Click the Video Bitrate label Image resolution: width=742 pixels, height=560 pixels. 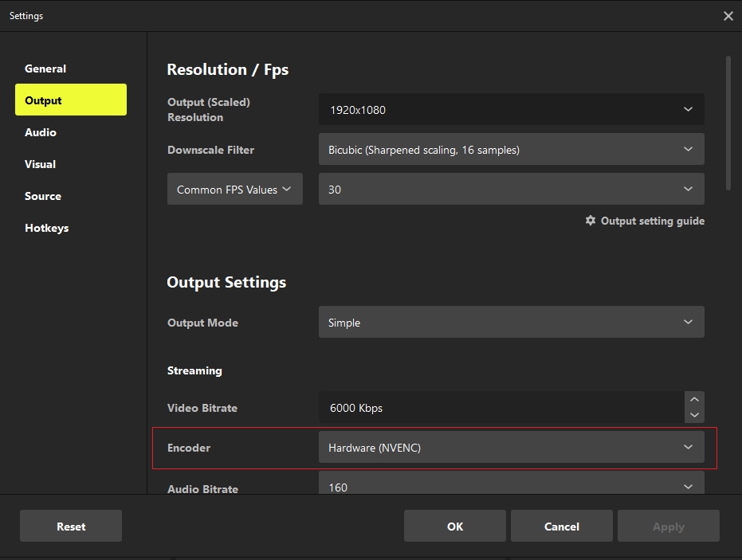[x=202, y=408]
